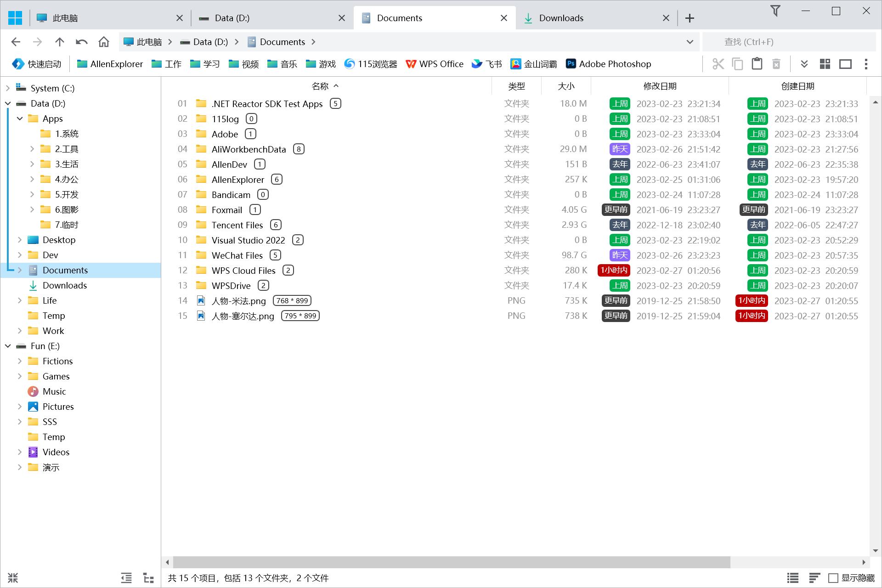Expand the 2.工具 folder in tree
The image size is (882, 588).
point(32,149)
